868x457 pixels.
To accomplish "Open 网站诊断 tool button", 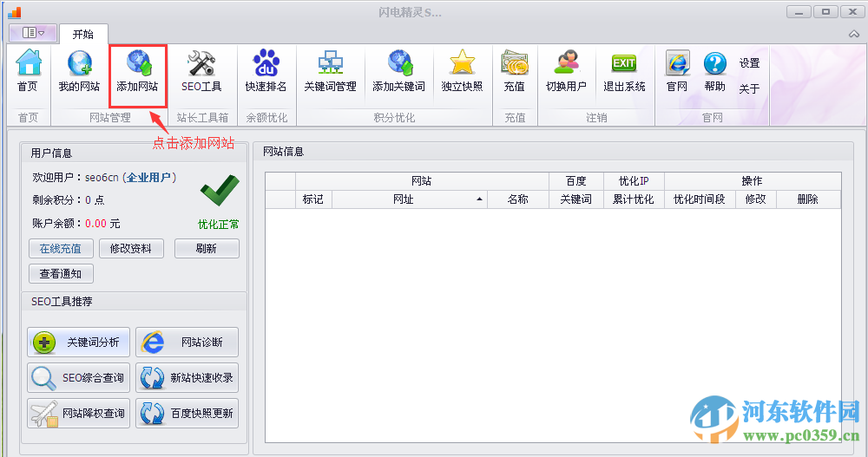I will click(x=187, y=342).
